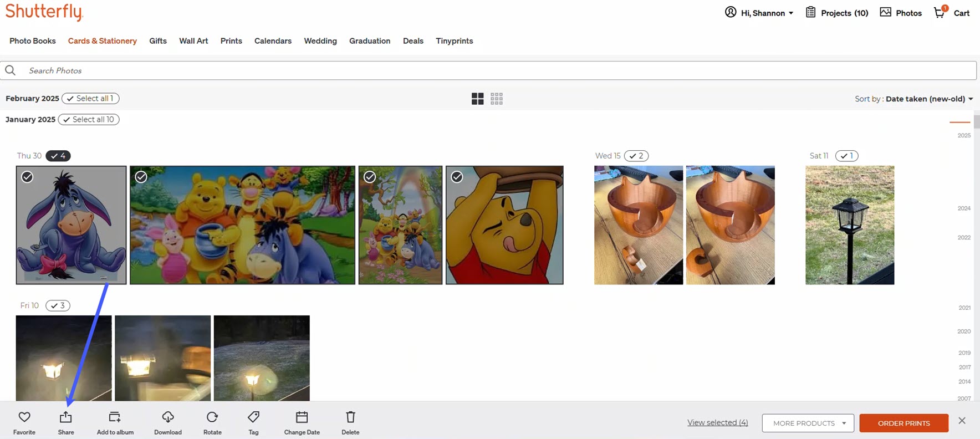Go to the Wedding section

pos(320,41)
